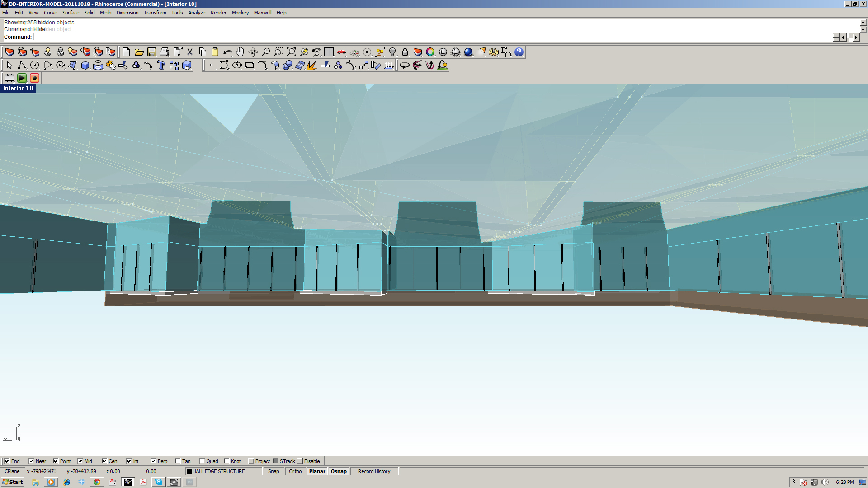
Task: Open the HALL EDGE STRUCTURE layer selector
Action: [224, 471]
